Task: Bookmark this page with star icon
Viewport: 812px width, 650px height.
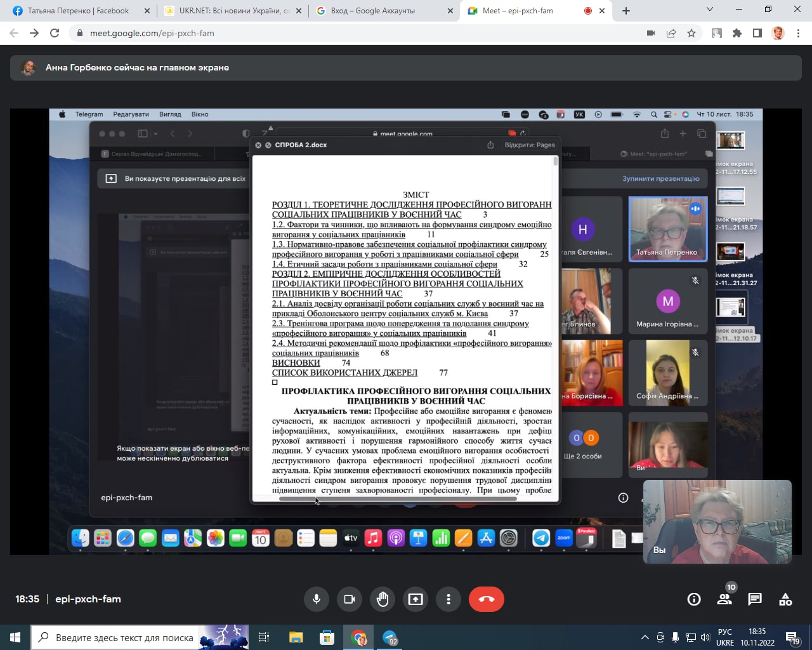Action: pos(691,33)
